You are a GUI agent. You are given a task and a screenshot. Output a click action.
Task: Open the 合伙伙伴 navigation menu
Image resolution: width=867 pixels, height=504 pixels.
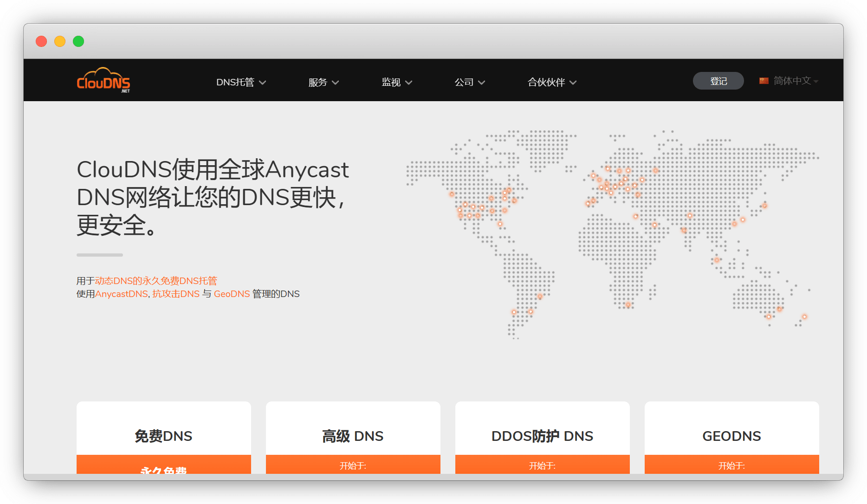coord(551,82)
